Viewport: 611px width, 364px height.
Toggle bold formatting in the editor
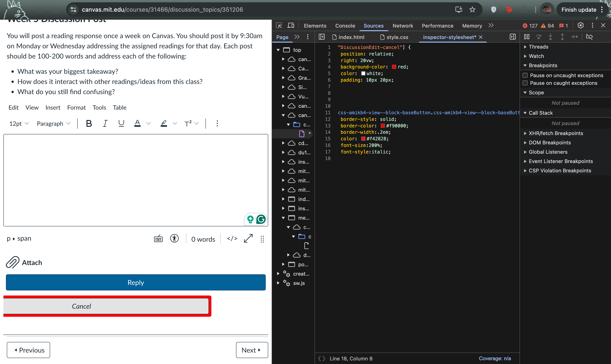coord(89,123)
